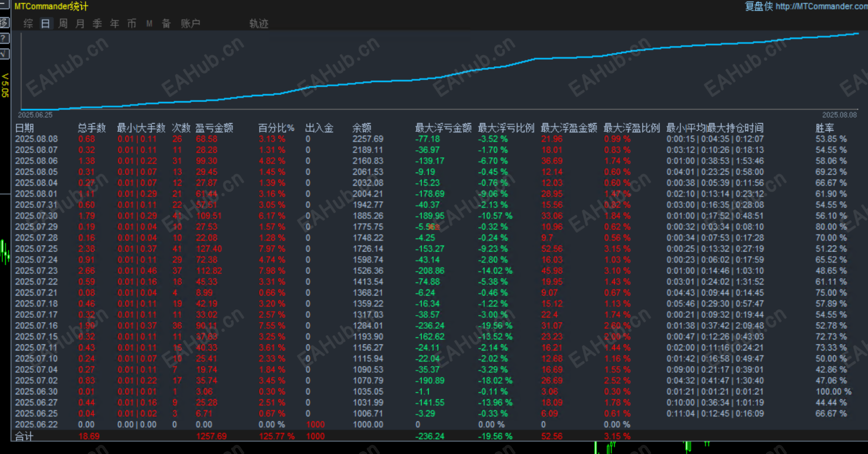
Task: Open the 账户 account tab
Action: coord(190,23)
